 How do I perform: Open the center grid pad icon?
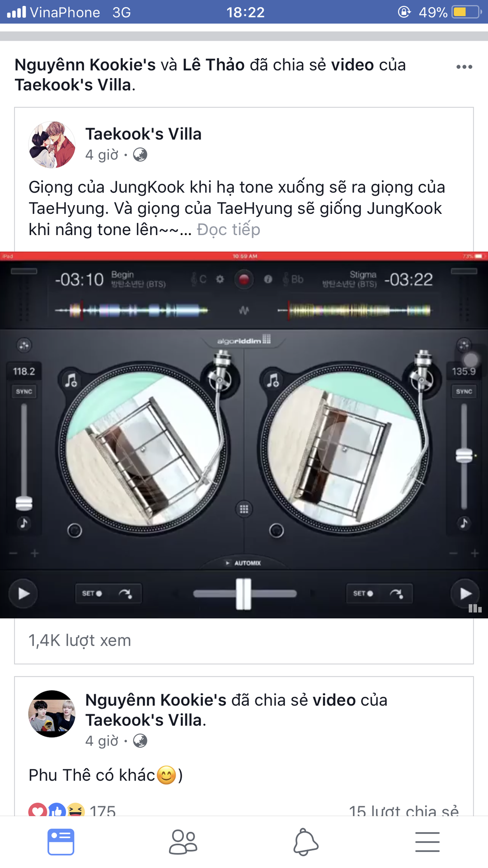point(244,509)
